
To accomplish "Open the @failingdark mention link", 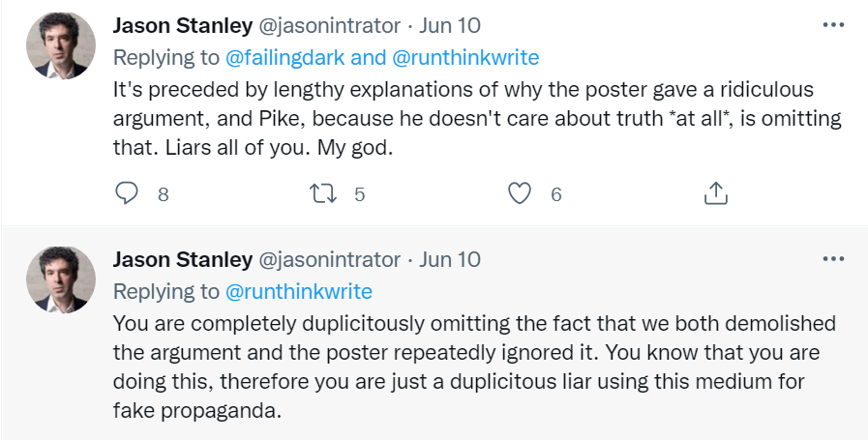I will point(284,58).
